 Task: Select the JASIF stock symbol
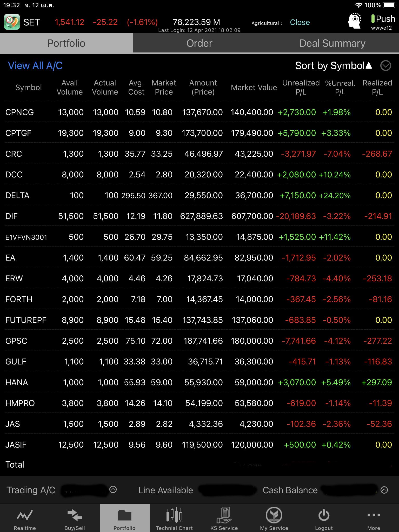[x=16, y=445]
